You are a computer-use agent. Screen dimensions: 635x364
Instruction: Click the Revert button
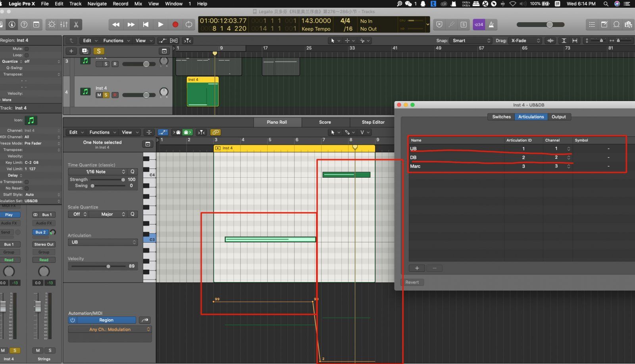coord(412,282)
